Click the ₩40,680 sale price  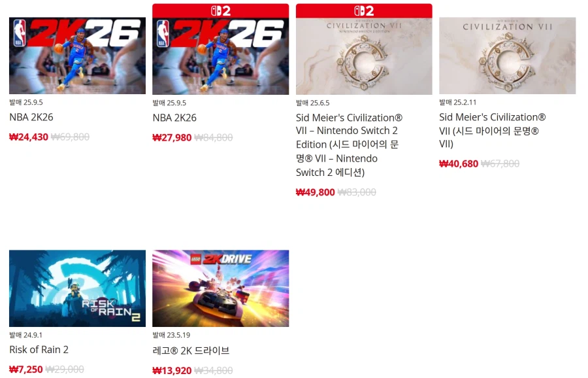[459, 163]
